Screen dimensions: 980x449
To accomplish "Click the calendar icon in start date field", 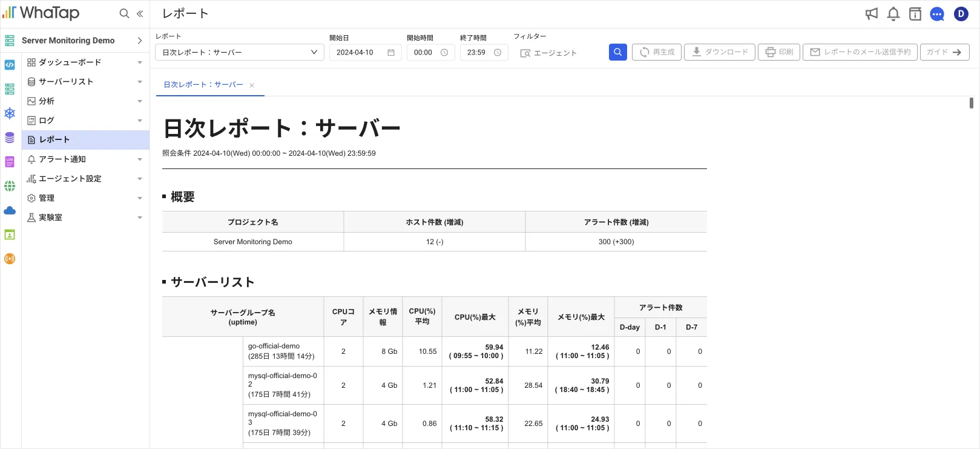I will [x=391, y=53].
